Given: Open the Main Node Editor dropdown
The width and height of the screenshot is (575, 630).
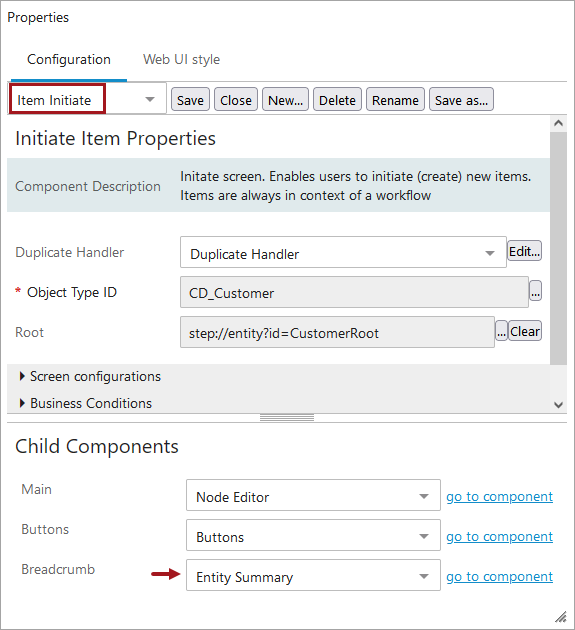Looking at the screenshot, I should pos(313,495).
